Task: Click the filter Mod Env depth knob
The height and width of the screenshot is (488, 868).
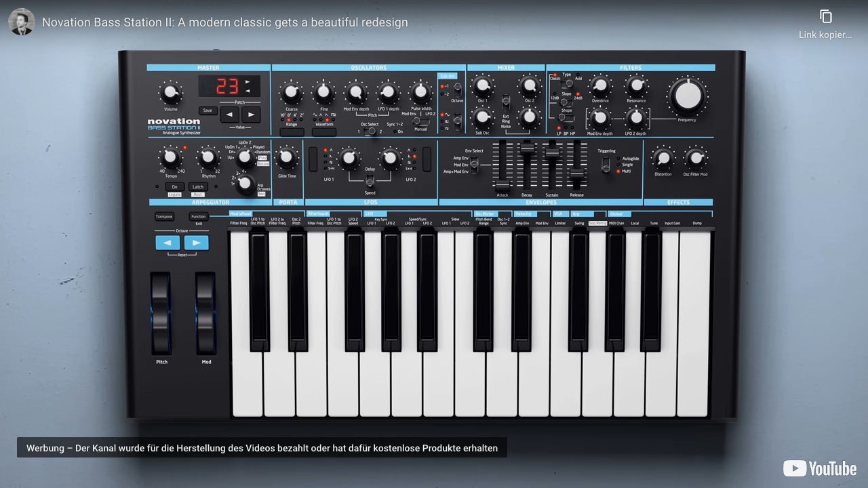Action: point(600,119)
